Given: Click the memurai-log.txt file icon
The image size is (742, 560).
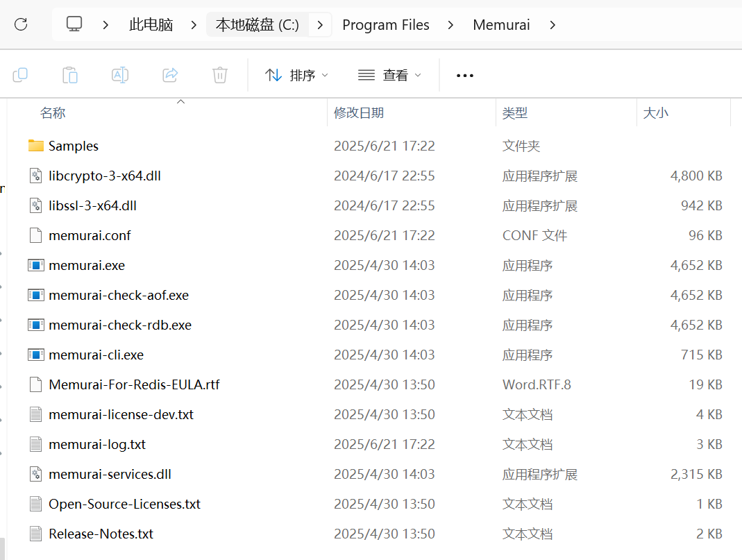Looking at the screenshot, I should point(36,443).
